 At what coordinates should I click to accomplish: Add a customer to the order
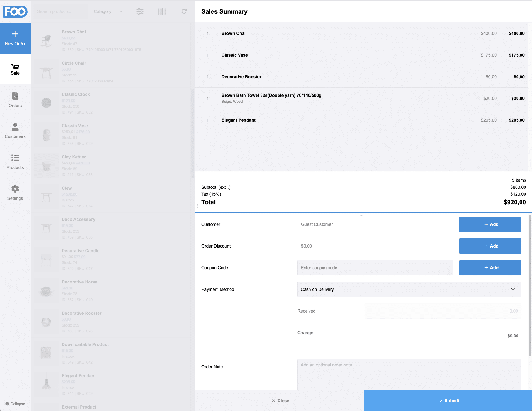coord(490,224)
